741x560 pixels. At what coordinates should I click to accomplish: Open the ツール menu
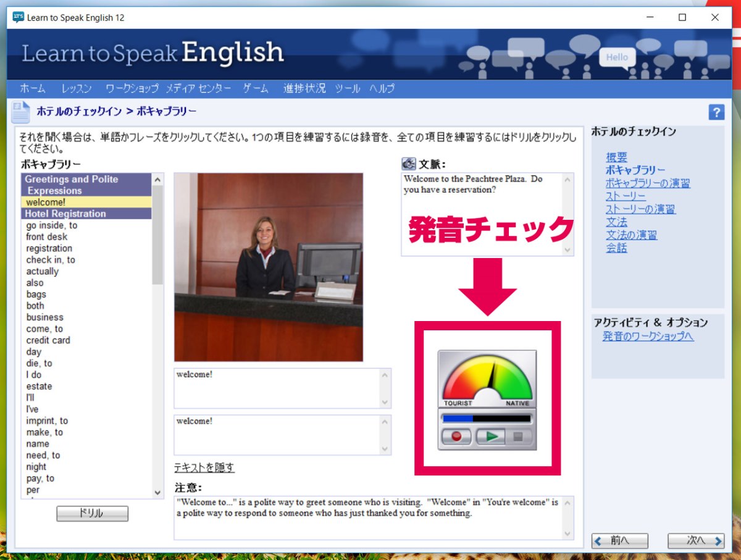click(x=347, y=88)
